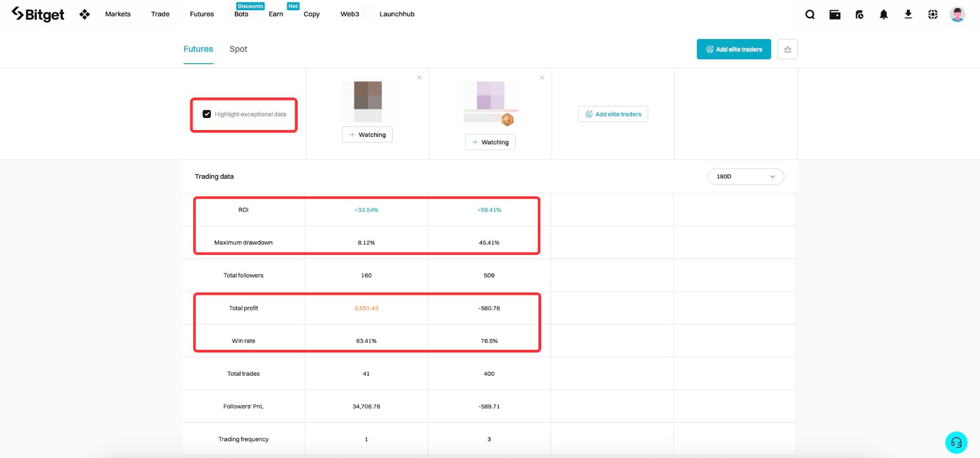Image resolution: width=980 pixels, height=458 pixels.
Task: Click the Maximum drawdown row label
Action: point(243,243)
